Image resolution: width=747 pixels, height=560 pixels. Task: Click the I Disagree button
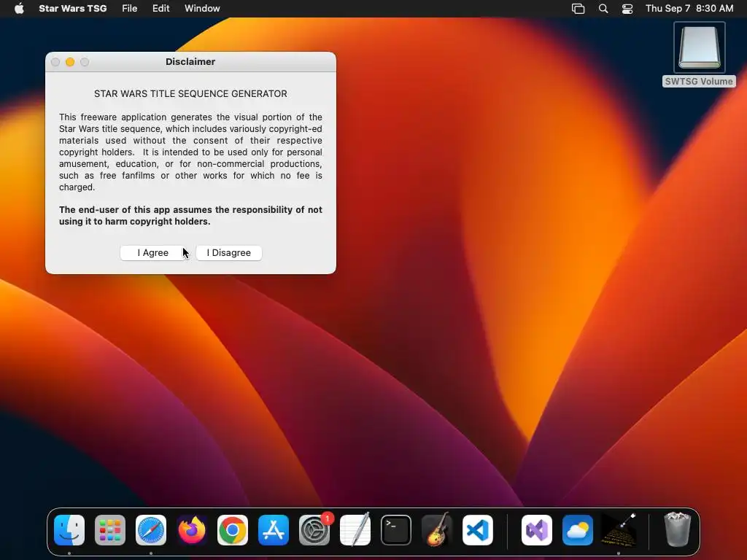[x=228, y=253]
